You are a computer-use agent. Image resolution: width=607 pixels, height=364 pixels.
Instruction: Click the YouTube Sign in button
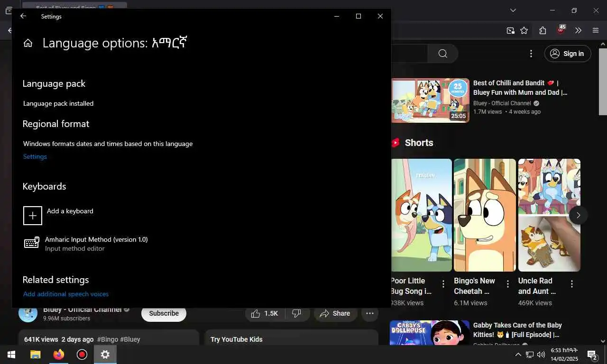pos(568,54)
